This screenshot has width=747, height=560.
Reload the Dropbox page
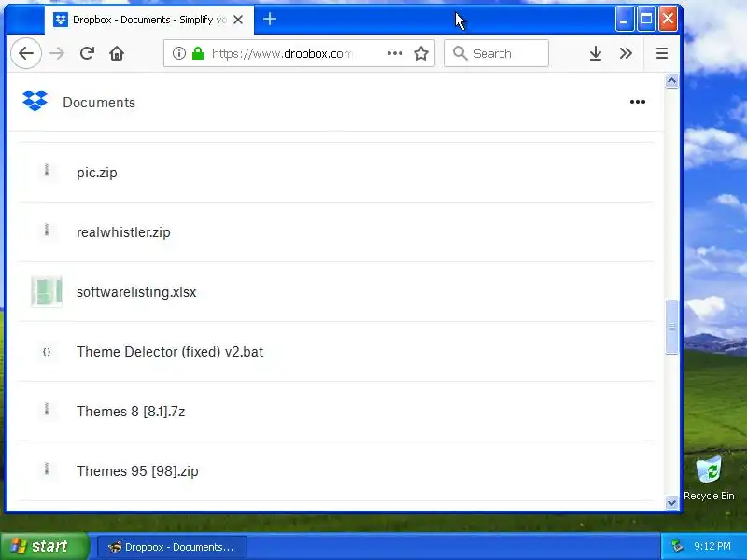pos(87,53)
